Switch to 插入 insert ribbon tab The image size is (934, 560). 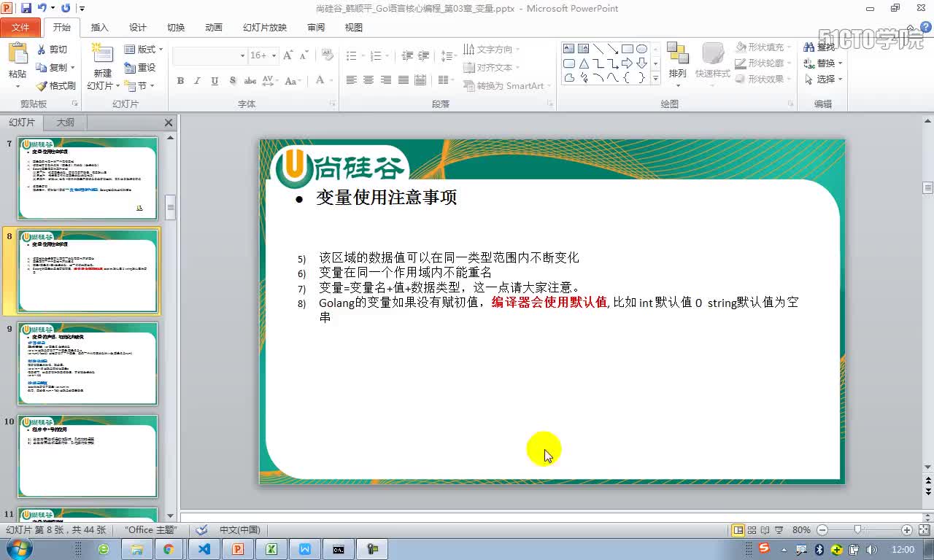coord(99,28)
